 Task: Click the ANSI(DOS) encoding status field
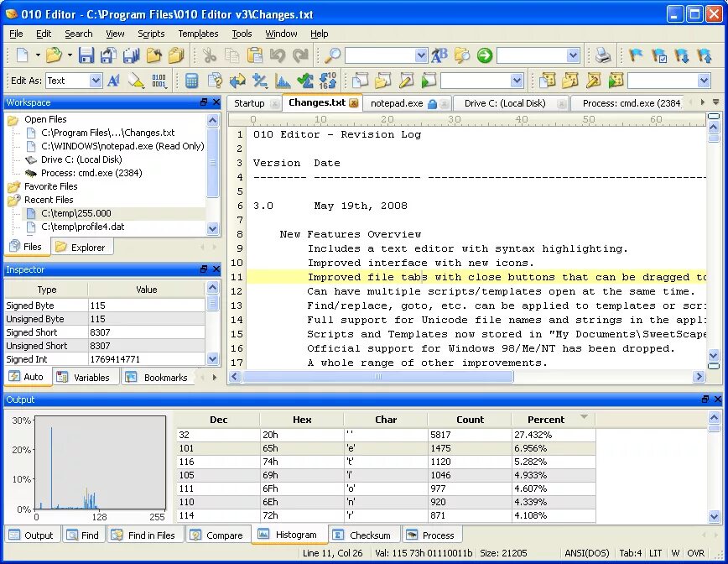(587, 553)
